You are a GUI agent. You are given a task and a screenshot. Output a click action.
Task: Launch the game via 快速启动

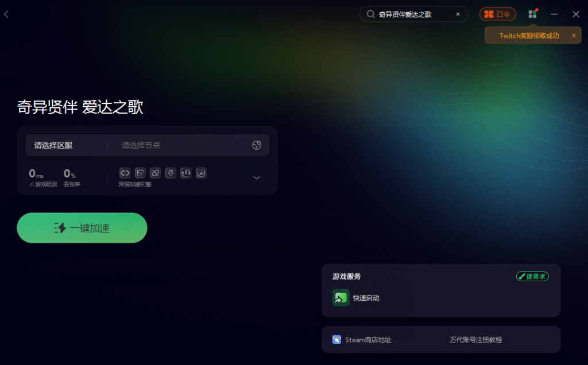pyautogui.click(x=356, y=297)
